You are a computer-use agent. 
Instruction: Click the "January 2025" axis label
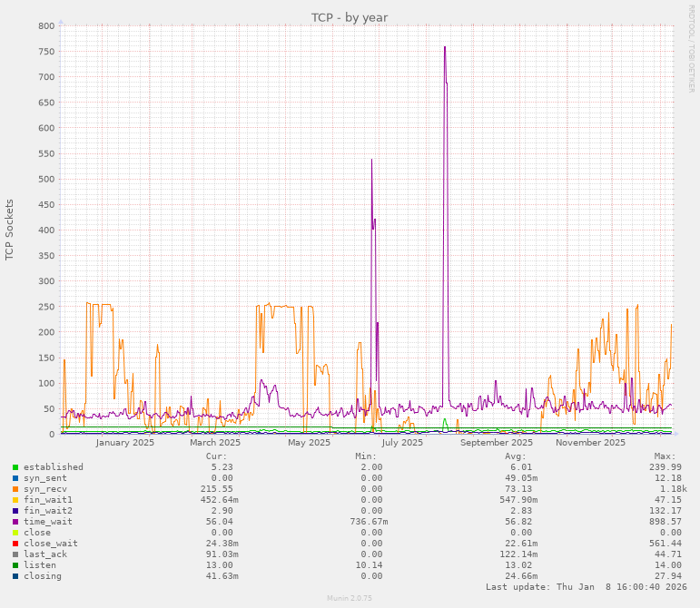pyautogui.click(x=125, y=443)
